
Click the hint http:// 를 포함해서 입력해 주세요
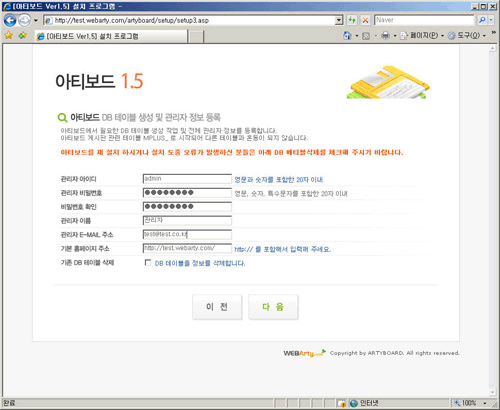[283, 249]
